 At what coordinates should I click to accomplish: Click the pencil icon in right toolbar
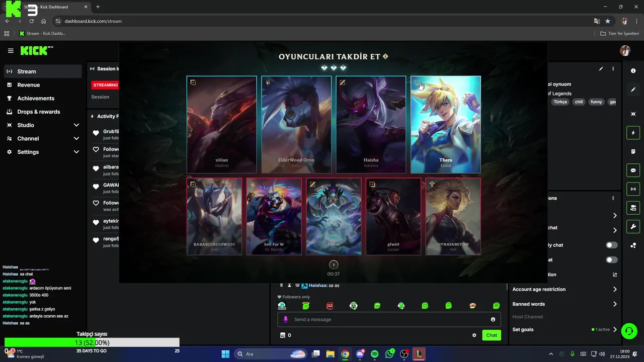click(x=633, y=89)
